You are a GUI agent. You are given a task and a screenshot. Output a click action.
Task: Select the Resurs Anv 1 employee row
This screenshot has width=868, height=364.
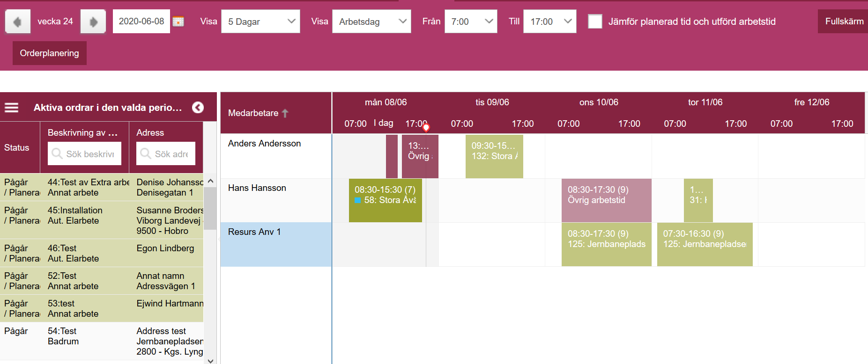tap(276, 244)
